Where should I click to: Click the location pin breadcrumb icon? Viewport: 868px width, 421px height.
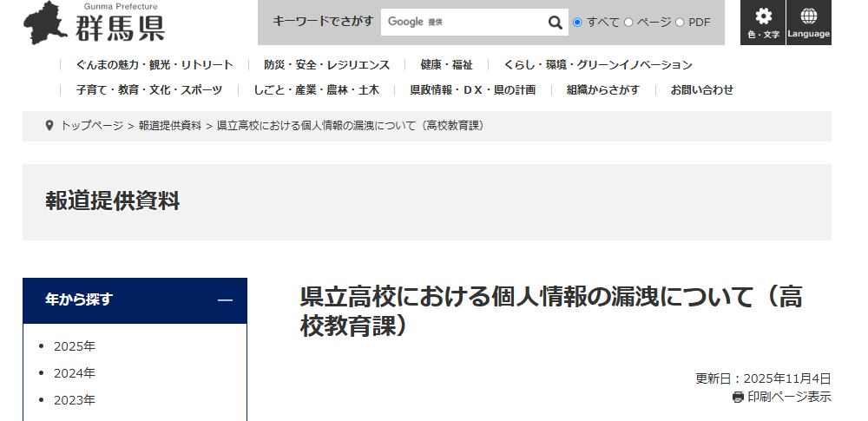pyautogui.click(x=49, y=126)
